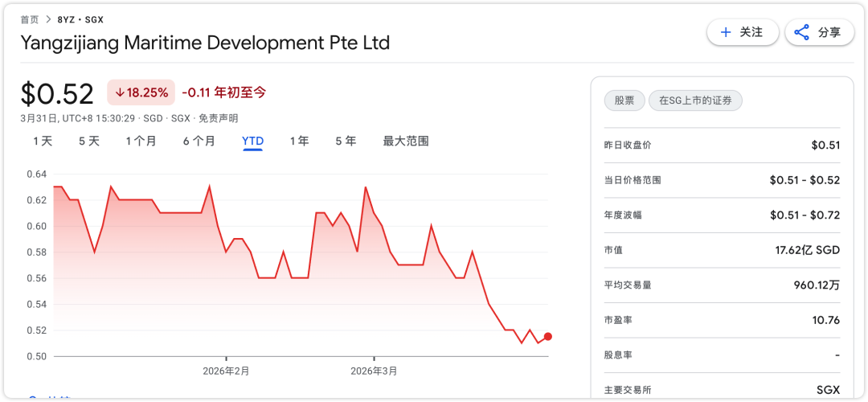Viewport: 868px width, 402px height.
Task: Click the plus icon in 关注 button
Action: (x=726, y=32)
